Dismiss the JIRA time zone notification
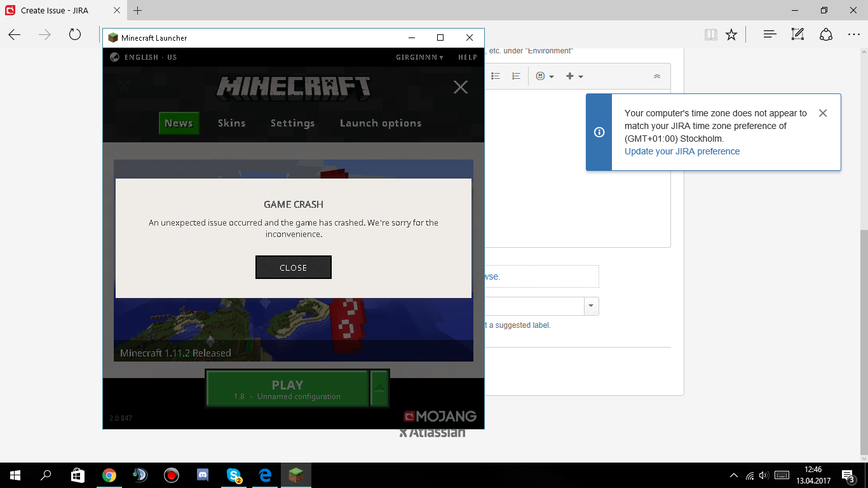This screenshot has height=488, width=868. click(x=823, y=113)
